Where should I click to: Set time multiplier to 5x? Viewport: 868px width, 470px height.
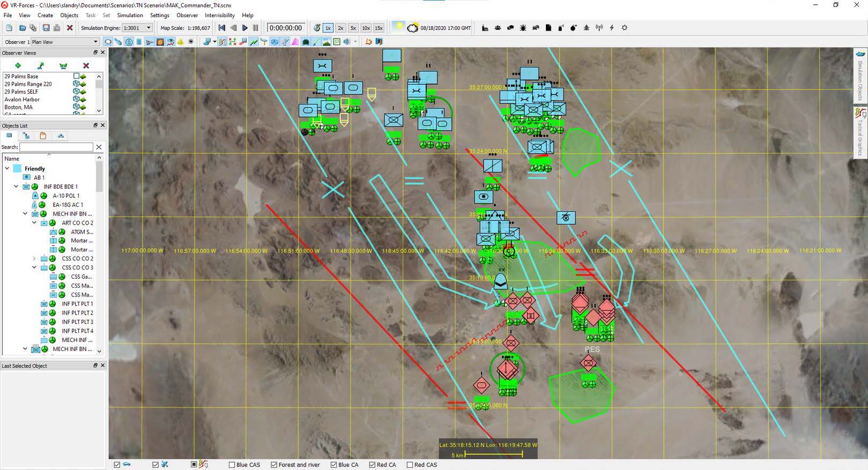[x=353, y=28]
